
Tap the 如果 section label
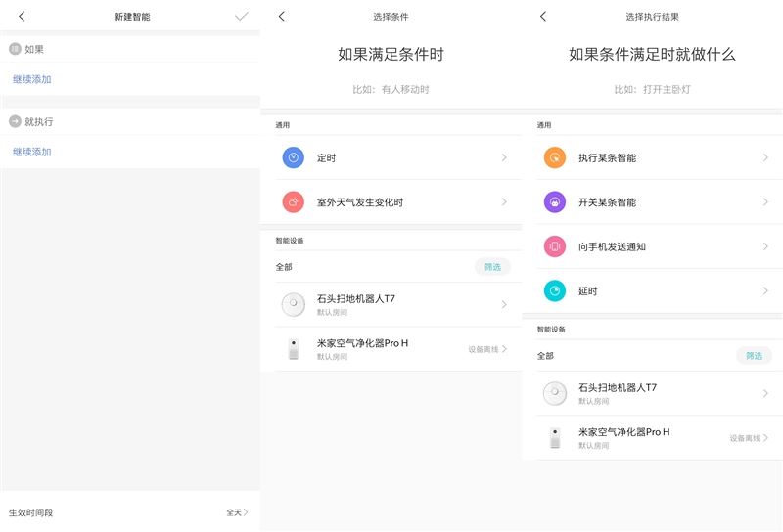[x=34, y=49]
